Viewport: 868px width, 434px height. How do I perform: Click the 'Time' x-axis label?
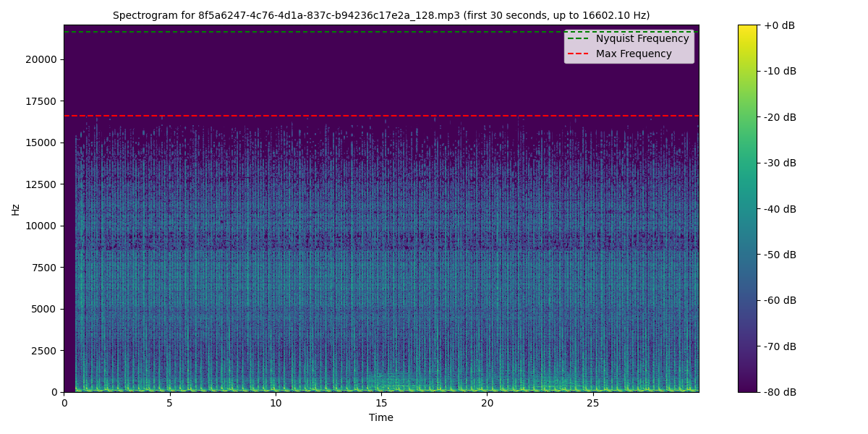381,417
